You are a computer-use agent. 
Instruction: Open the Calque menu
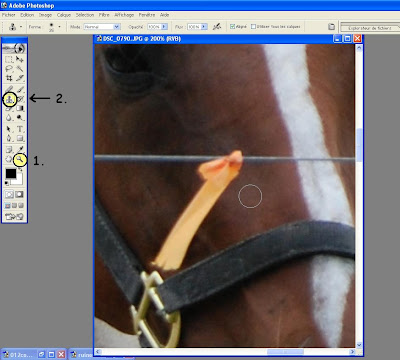[x=64, y=15]
